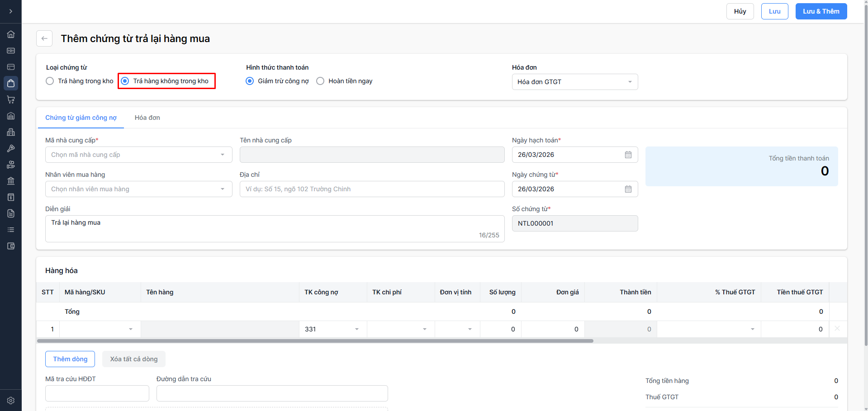Open the "Hóa đơn GTGT" dropdown
868x411 pixels.
pos(574,82)
